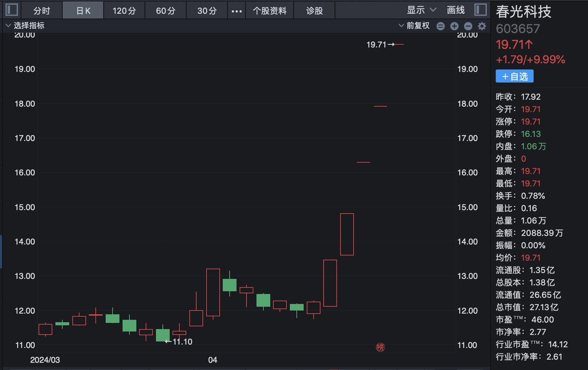This screenshot has height=370, width=588.
Task: Click the current price 19.71 in header
Action: point(514,45)
